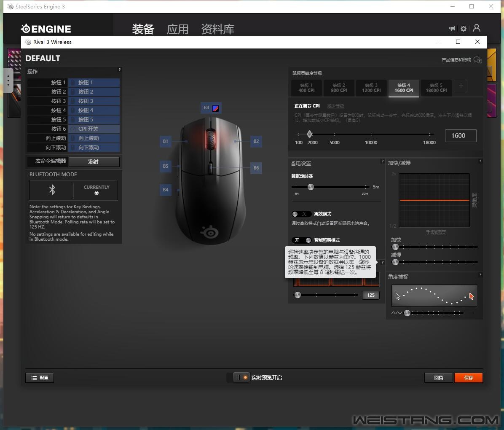Open help for 角度捕捉 section
Viewport: 504px width, 430px height.
click(480, 275)
